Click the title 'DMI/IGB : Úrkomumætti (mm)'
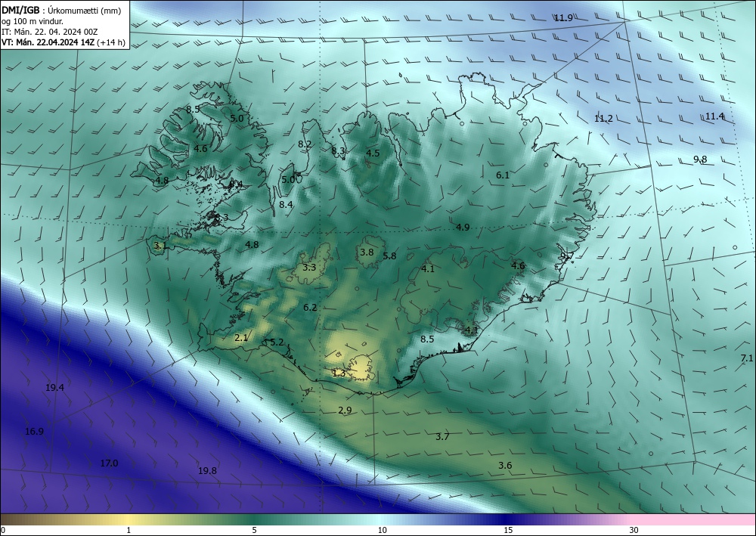Viewport: 756px width, 536px height. pos(60,10)
